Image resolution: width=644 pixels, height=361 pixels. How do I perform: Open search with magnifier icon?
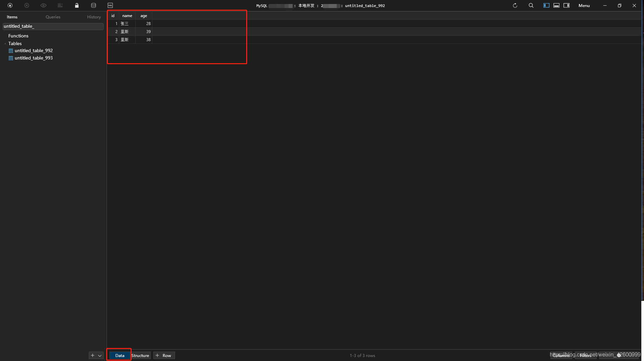(531, 5)
